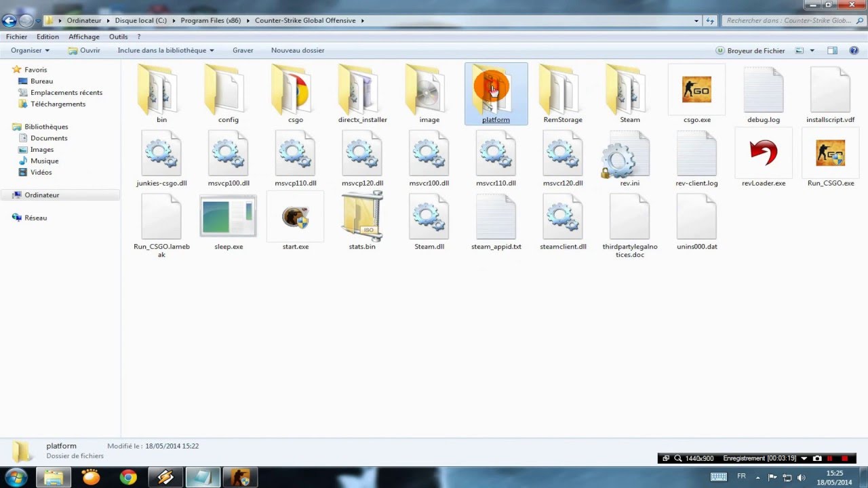
Task: Open the bin folder
Action: pyautogui.click(x=161, y=94)
